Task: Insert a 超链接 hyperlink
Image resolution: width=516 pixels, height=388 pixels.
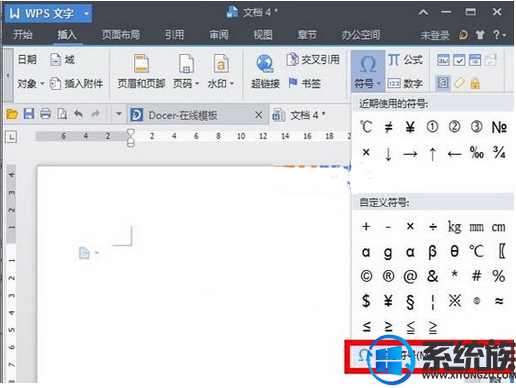Action: pyautogui.click(x=265, y=72)
